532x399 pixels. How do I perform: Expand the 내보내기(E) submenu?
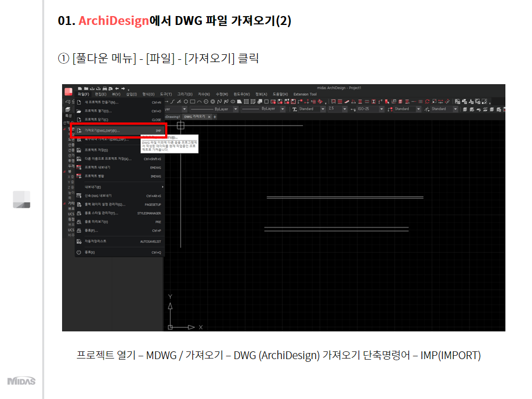pos(120,187)
